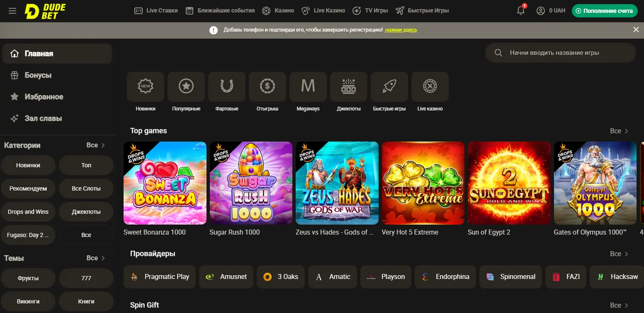Choose the Новинки category pill in sidebar

click(x=28, y=165)
